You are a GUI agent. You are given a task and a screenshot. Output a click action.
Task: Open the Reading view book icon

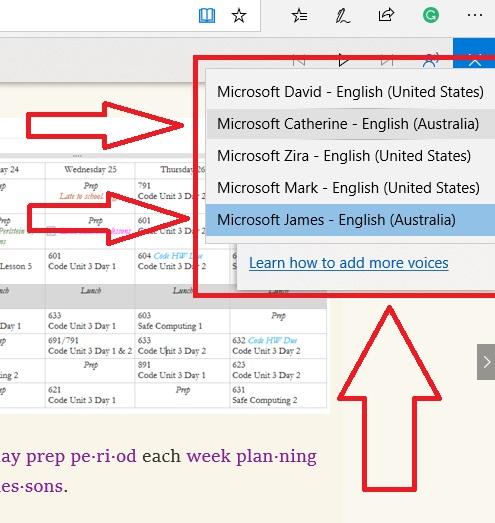207,15
